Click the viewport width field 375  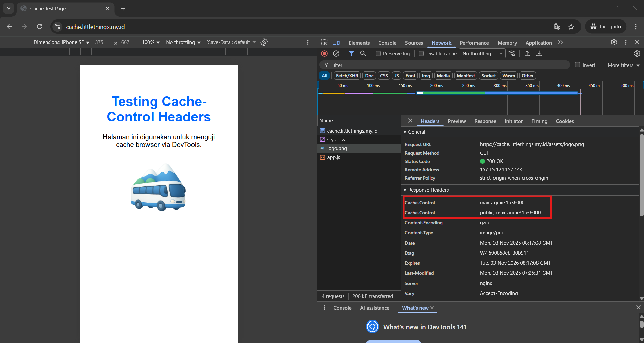coord(99,42)
